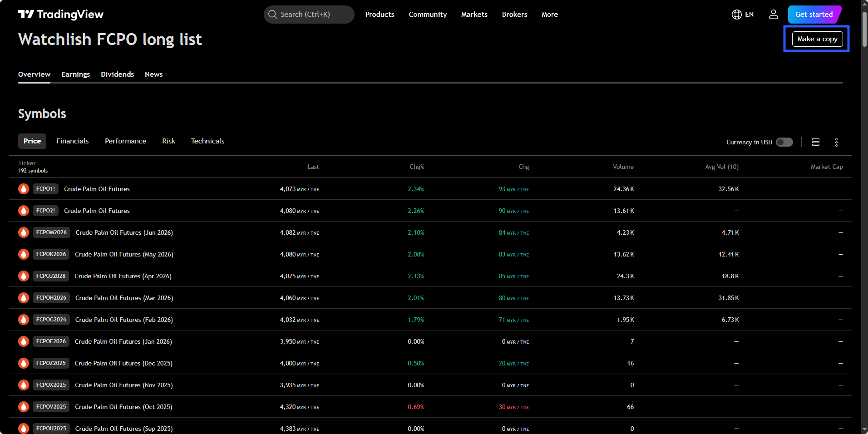The image size is (868, 434).
Task: Open the three-dot column settings menu
Action: click(836, 142)
